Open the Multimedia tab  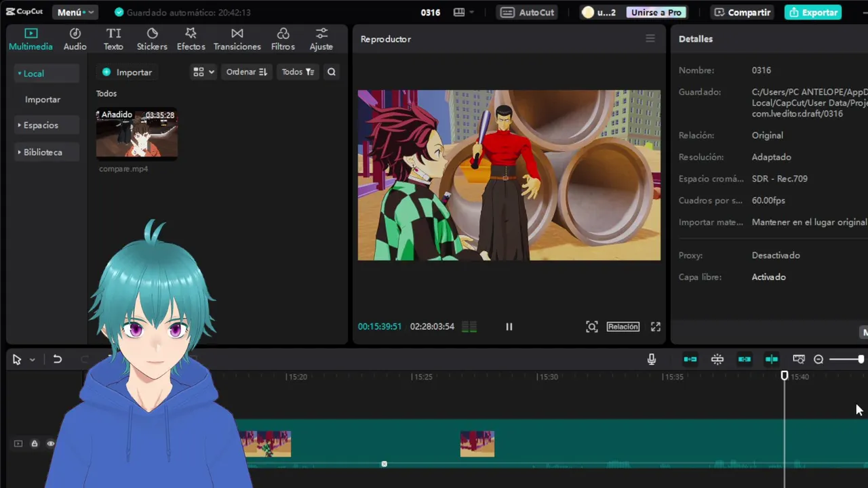31,39
